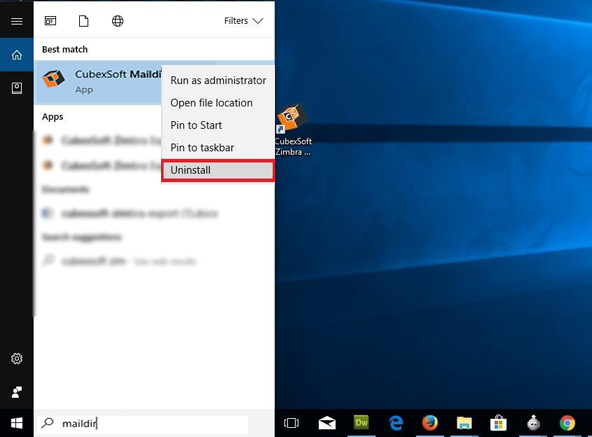The image size is (592, 437).
Task: Click the CubexSoft Zimbra desktop shortcut
Action: pos(293,130)
